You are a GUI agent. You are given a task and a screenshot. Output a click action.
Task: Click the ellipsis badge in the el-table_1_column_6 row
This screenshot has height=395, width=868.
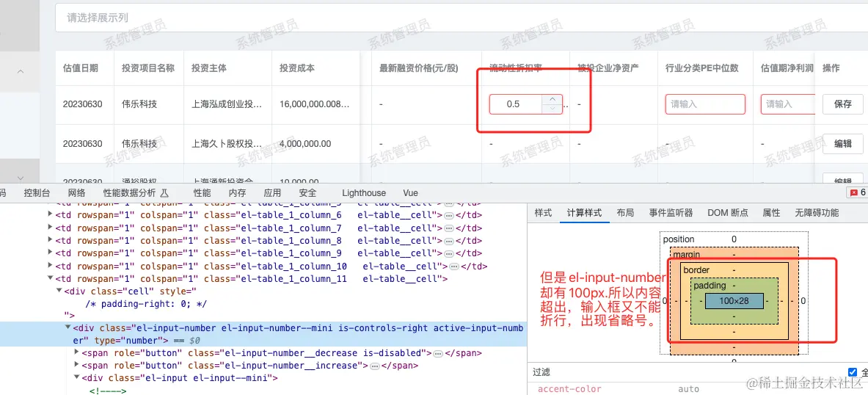coord(450,215)
